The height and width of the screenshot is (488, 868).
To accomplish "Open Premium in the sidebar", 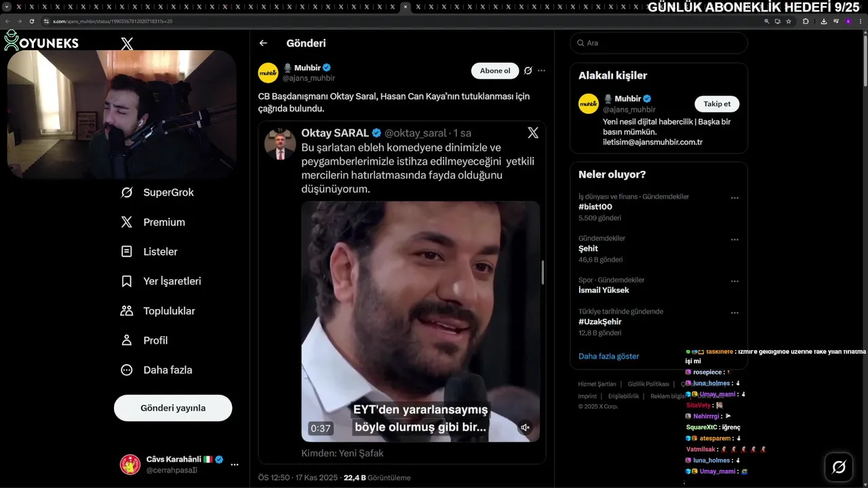I will click(153, 222).
